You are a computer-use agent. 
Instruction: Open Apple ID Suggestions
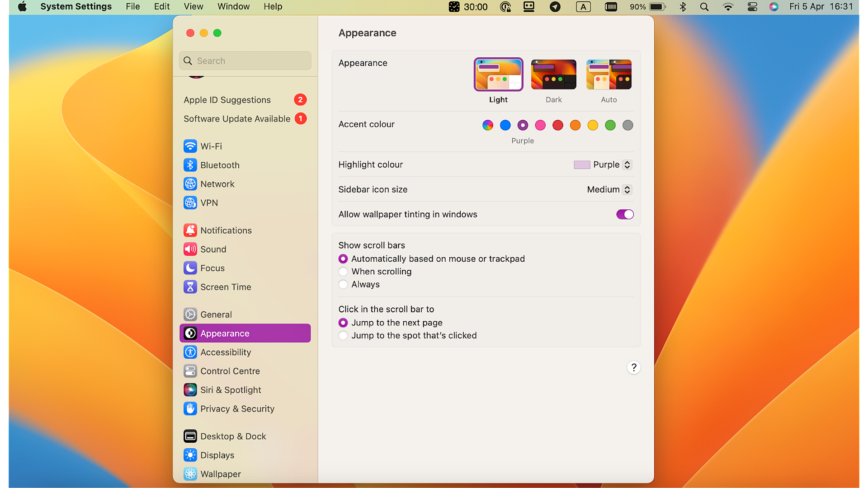point(227,99)
